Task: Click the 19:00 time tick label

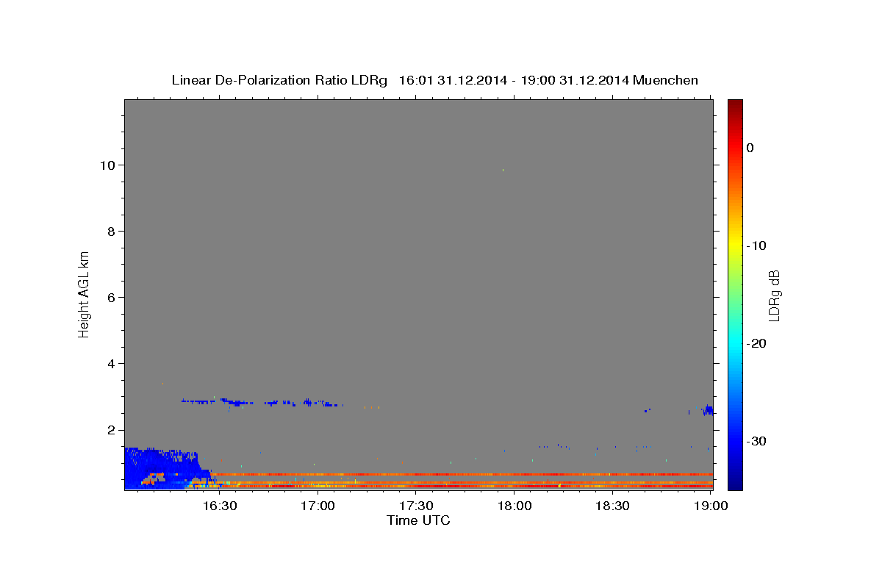Action: tap(711, 506)
